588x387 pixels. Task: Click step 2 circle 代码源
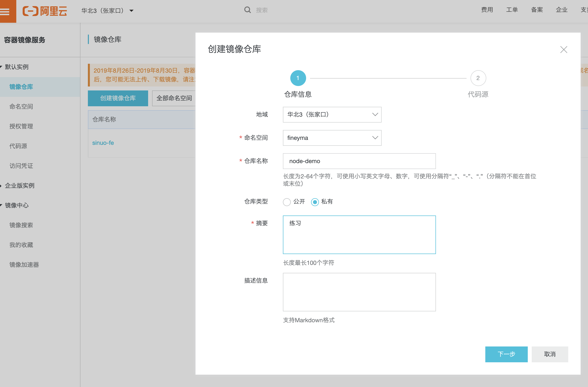478,78
